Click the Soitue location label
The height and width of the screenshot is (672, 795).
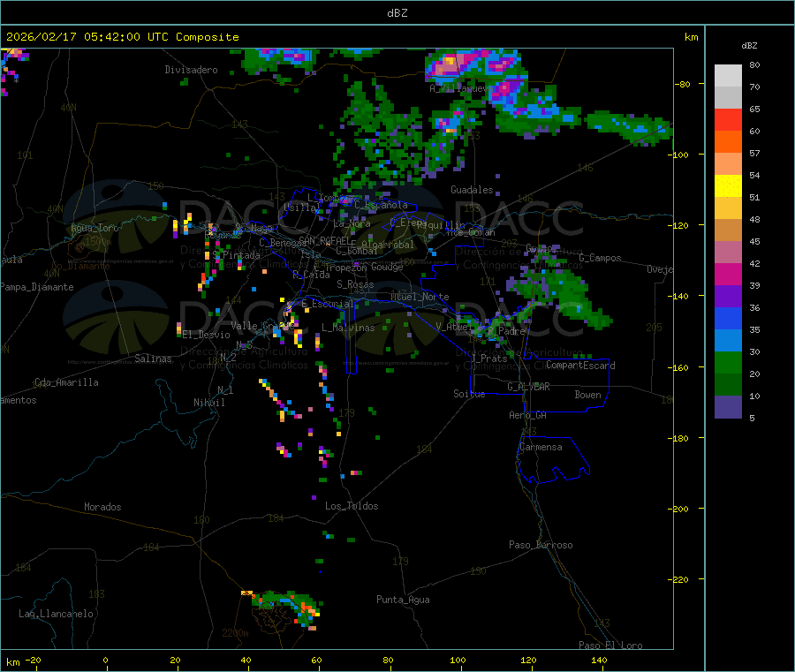(469, 394)
